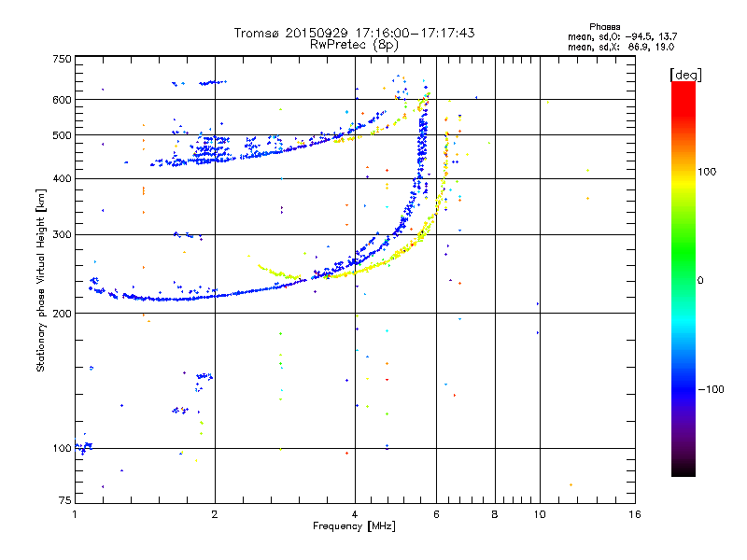Screen dimensions: 747x560
Task: Click the y-axis tick label '750'
Action: click(62, 59)
